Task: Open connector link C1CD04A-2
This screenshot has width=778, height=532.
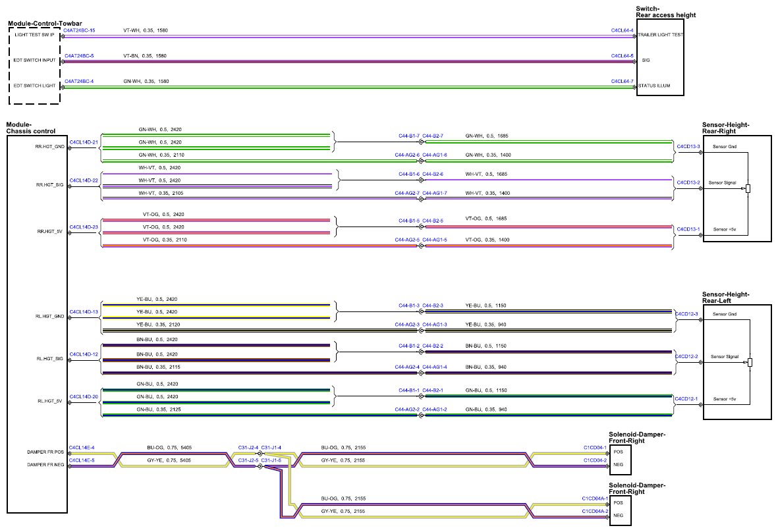Action: point(595,511)
